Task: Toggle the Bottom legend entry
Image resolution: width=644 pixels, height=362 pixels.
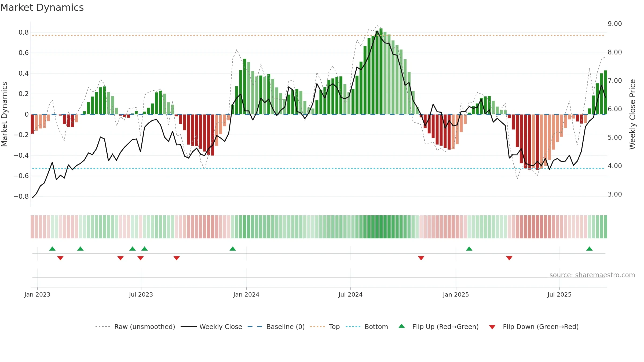Action: [367, 327]
